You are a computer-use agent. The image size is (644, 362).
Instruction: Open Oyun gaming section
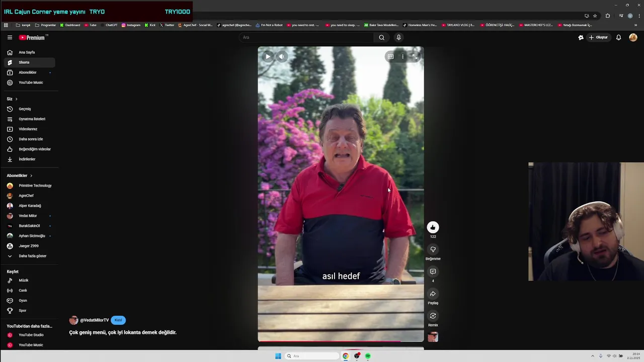[30, 301]
